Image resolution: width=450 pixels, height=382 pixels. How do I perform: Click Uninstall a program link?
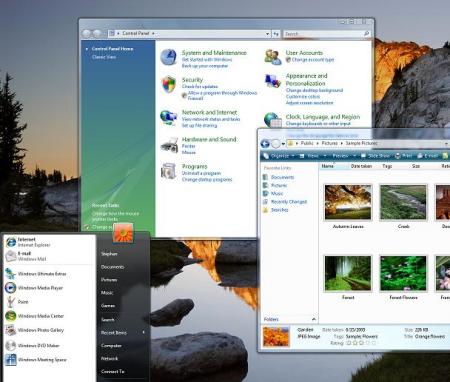[x=201, y=173]
